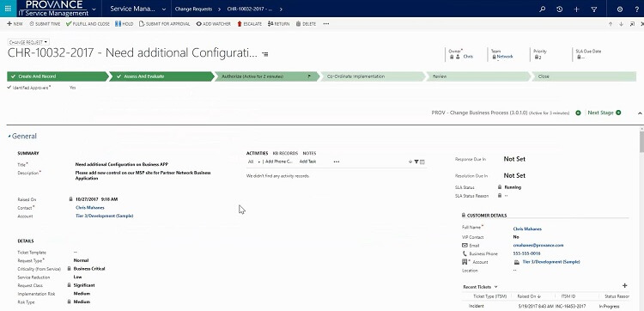
Task: Click Submit Time command
Action: 45,24
